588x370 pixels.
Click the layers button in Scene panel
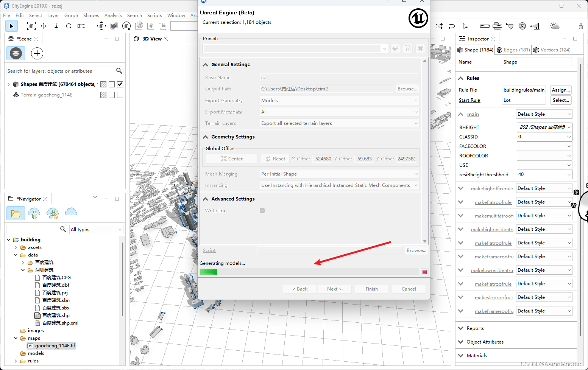pyautogui.click(x=16, y=53)
